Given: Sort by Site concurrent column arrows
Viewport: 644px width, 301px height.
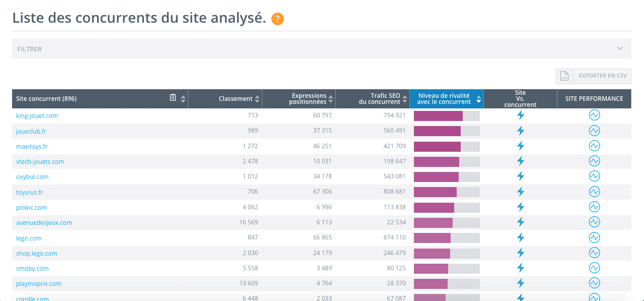Looking at the screenshot, I should click(x=183, y=99).
